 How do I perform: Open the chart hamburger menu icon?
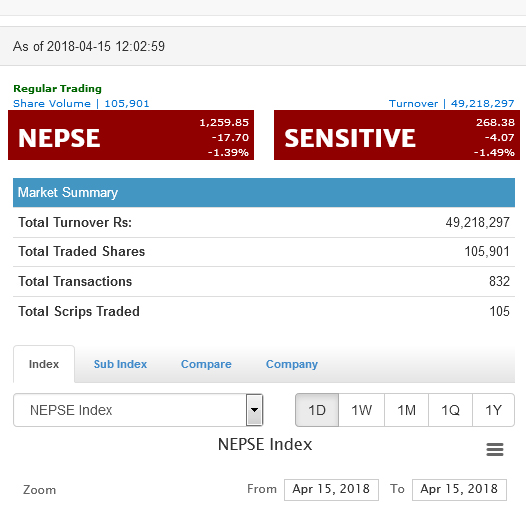click(495, 449)
